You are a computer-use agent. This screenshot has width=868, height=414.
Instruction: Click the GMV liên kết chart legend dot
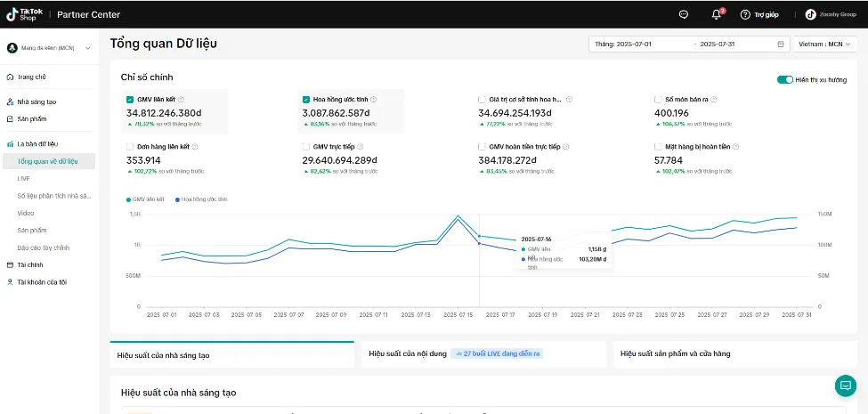[x=129, y=199]
